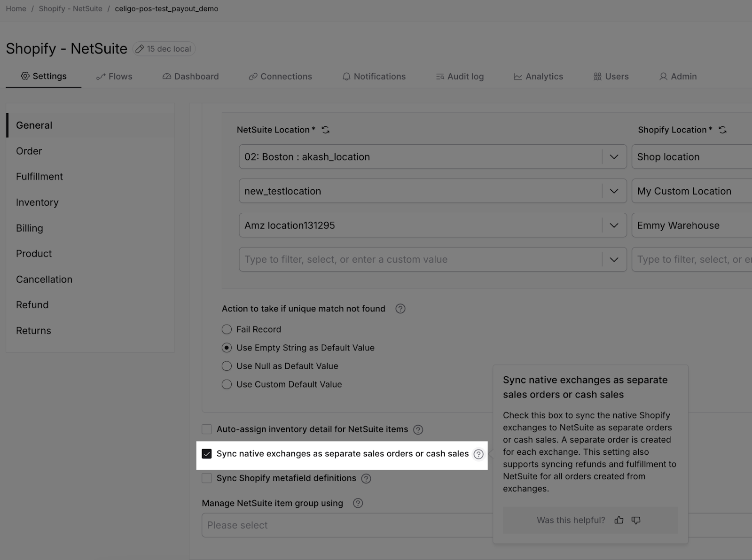Give thumbs up to the help tooltip
Screen dimensions: 752x560
(x=619, y=520)
